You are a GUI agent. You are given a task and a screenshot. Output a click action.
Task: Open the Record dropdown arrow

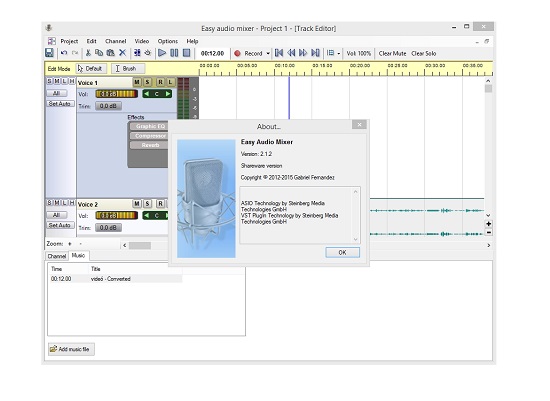tap(268, 53)
